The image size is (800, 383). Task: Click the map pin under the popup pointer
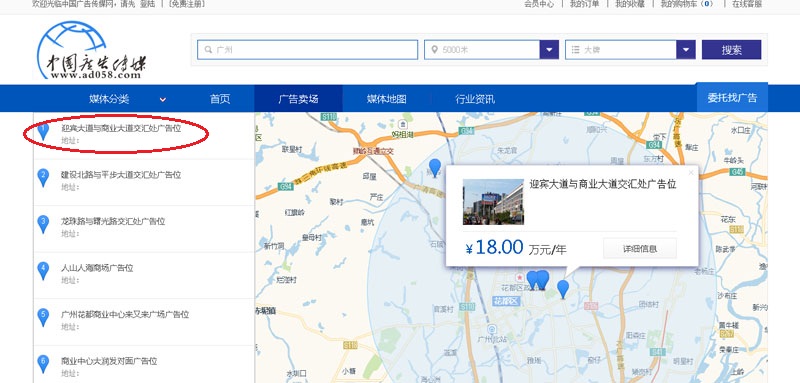(563, 289)
